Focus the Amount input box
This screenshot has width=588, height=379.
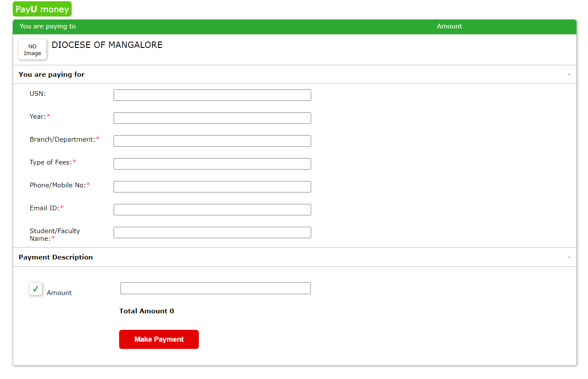coord(215,288)
